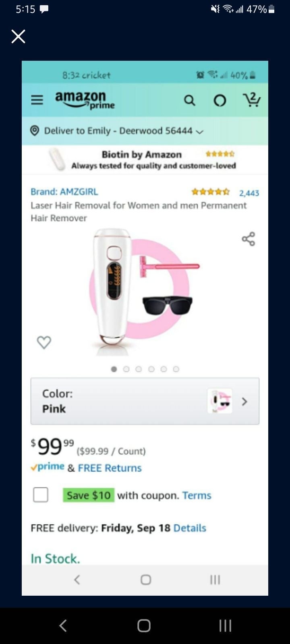
Task: Add the product to wish list heart
Action: pyautogui.click(x=44, y=342)
